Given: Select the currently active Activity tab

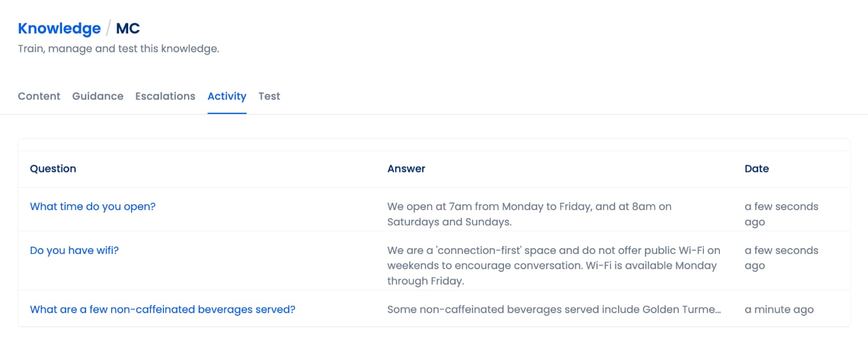Looking at the screenshot, I should coord(227,96).
